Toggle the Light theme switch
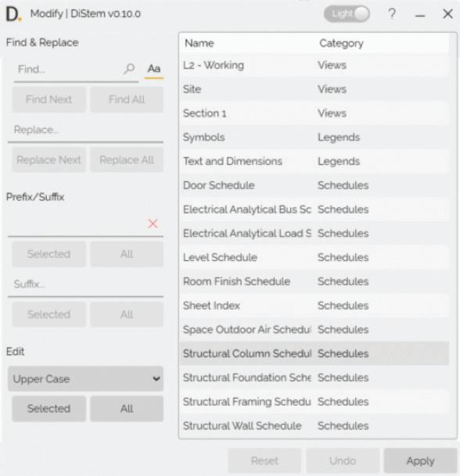This screenshot has height=476, width=460. pos(347,14)
